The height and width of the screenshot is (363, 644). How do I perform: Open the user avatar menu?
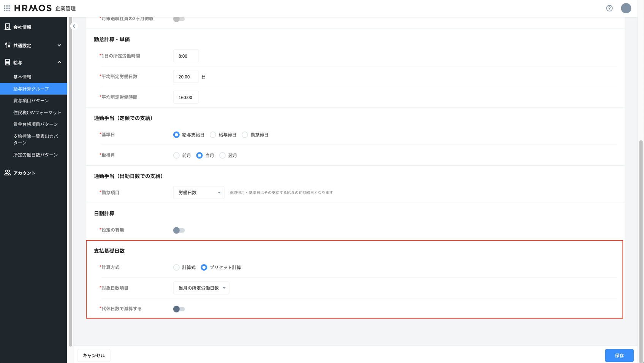[x=626, y=8]
